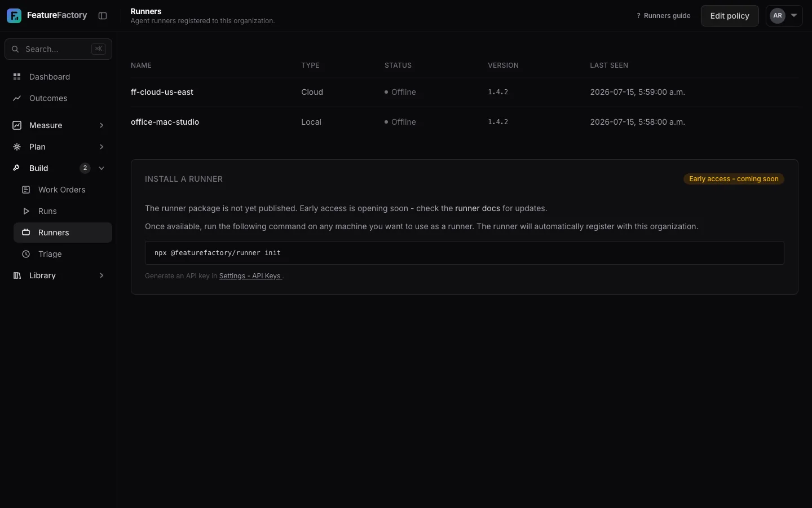Click the Dashboard grid icon
The width and height of the screenshot is (812, 508).
click(17, 77)
